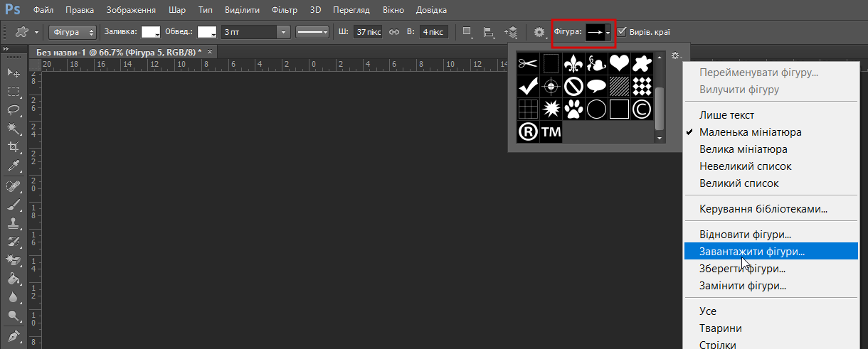Image resolution: width=868 pixels, height=349 pixels.
Task: Open the Заливка fill swatch
Action: tap(151, 32)
